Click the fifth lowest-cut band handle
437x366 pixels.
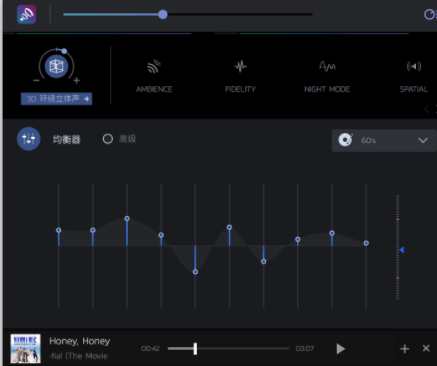click(195, 272)
